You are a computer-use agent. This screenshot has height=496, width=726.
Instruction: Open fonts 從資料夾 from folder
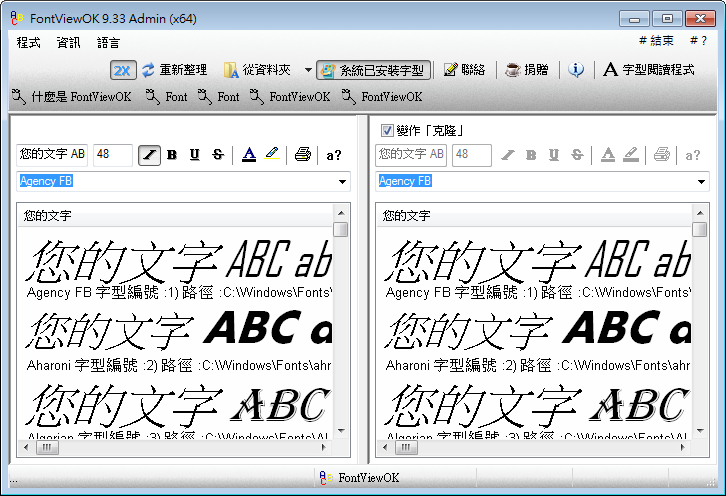coord(257,70)
